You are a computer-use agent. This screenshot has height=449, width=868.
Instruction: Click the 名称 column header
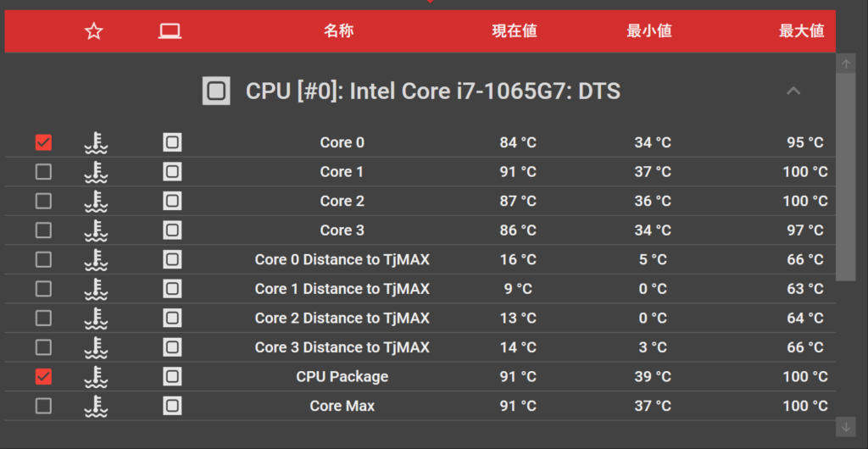tap(339, 31)
